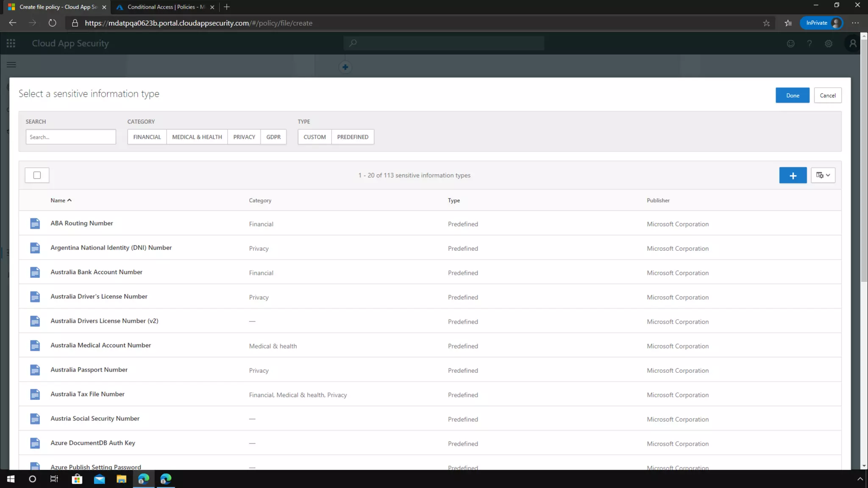Enable the PREDEFINED type filter

click(x=353, y=137)
